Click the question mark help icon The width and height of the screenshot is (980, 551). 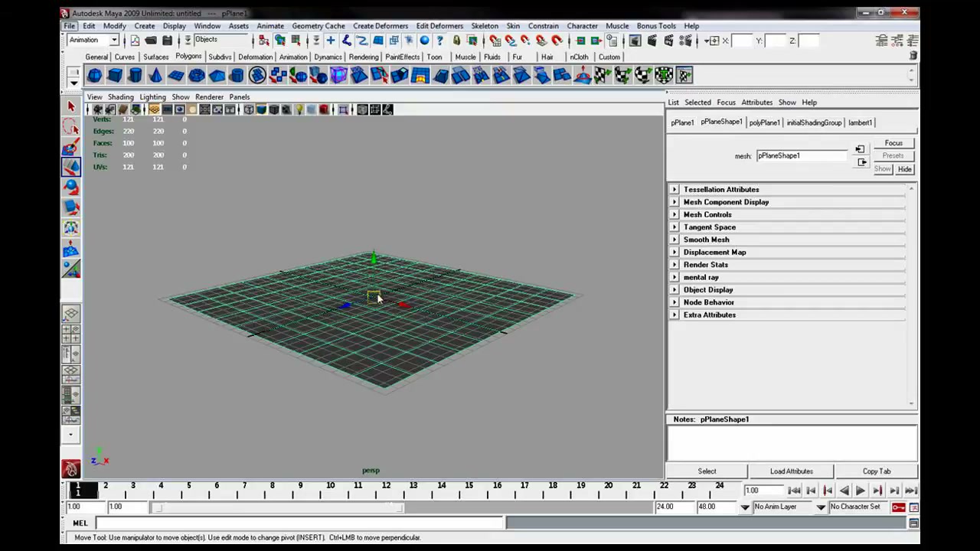439,41
